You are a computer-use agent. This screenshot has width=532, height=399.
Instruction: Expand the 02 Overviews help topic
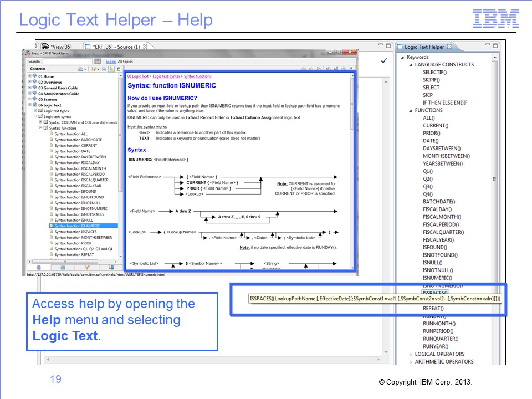[30, 82]
